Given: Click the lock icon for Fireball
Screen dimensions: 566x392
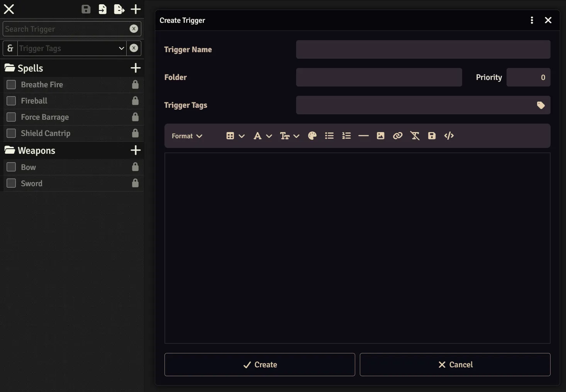Looking at the screenshot, I should (x=135, y=100).
